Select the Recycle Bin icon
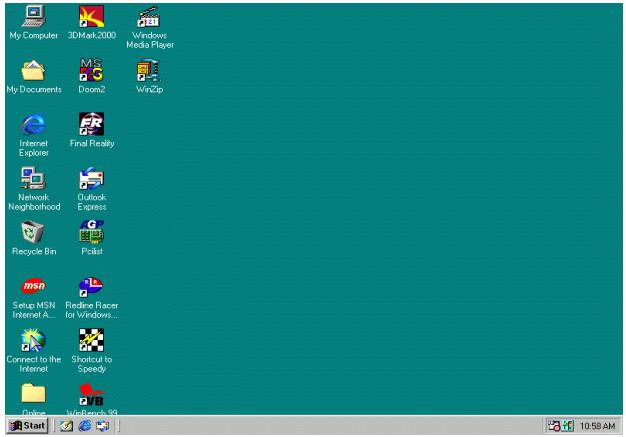626x437 pixels. [x=33, y=232]
